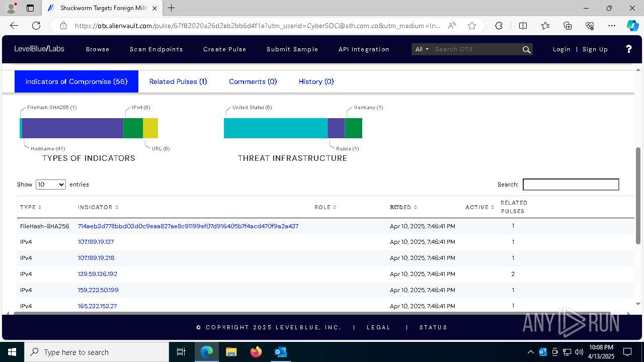Open indicator 165.232.153.27
The image size is (644, 362).
[97, 306]
